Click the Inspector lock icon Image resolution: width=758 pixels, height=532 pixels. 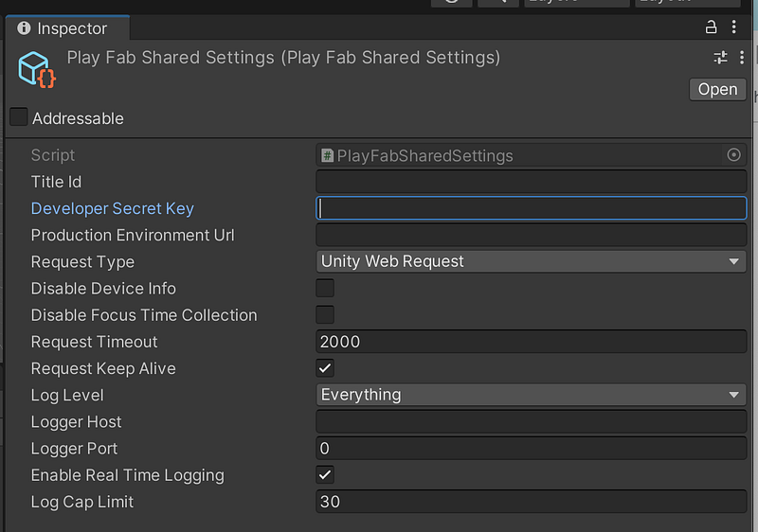[711, 27]
